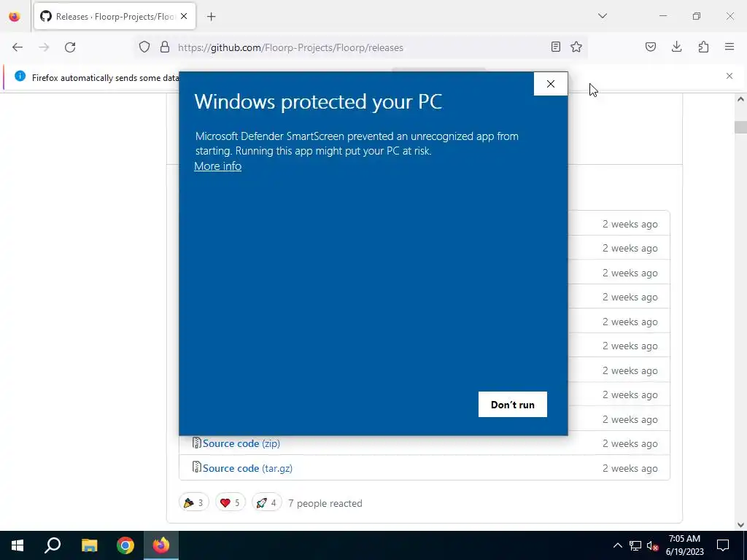Open a new tab
This screenshot has width=747, height=560.
[212, 17]
